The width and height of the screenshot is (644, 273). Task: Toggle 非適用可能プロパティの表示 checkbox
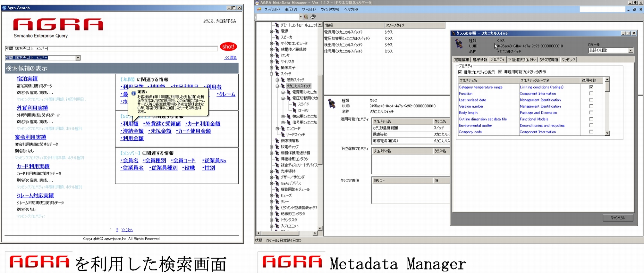click(x=500, y=72)
